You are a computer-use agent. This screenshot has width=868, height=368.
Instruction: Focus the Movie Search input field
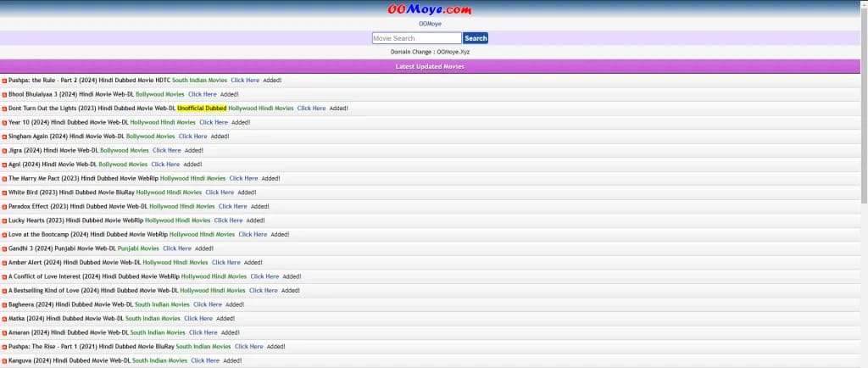click(x=416, y=38)
